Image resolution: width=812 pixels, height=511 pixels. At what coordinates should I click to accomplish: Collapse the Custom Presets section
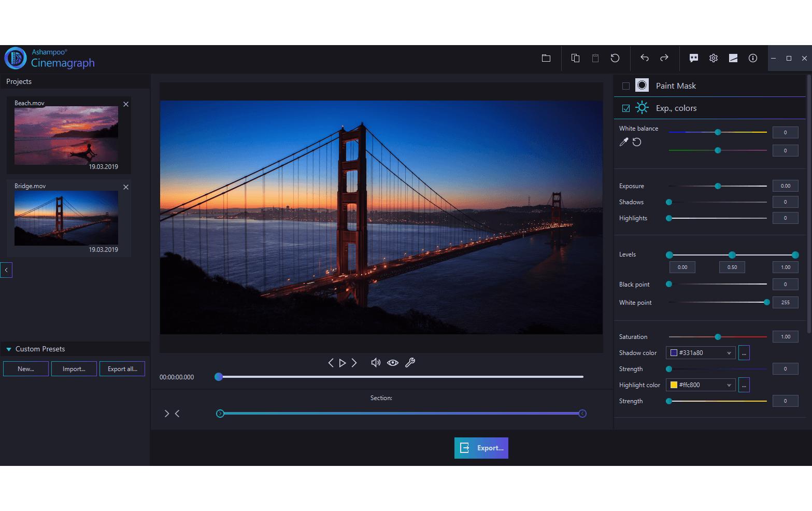click(x=8, y=349)
